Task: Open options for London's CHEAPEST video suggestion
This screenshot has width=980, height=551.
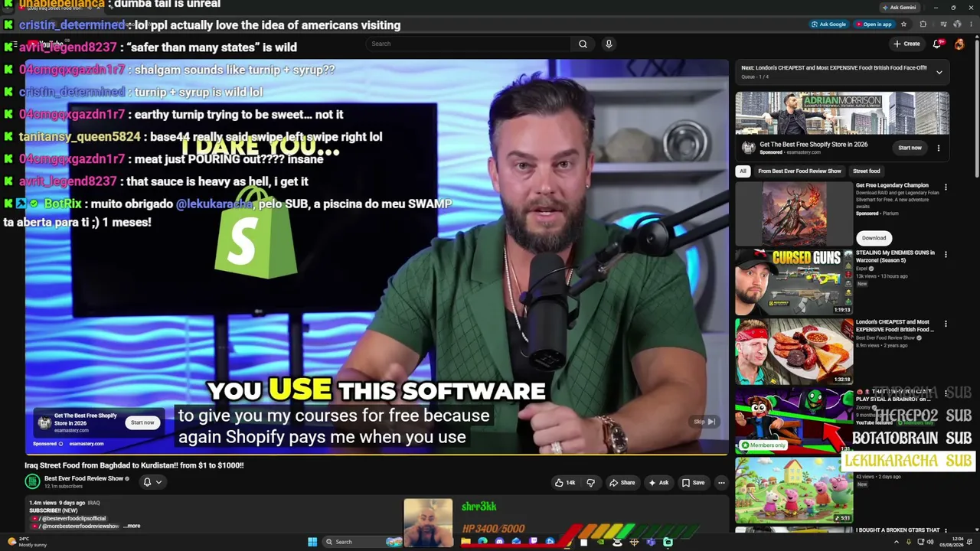Action: tap(946, 324)
